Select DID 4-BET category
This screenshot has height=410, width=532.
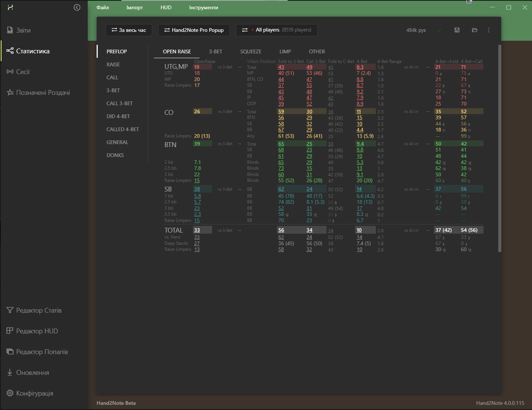click(118, 116)
